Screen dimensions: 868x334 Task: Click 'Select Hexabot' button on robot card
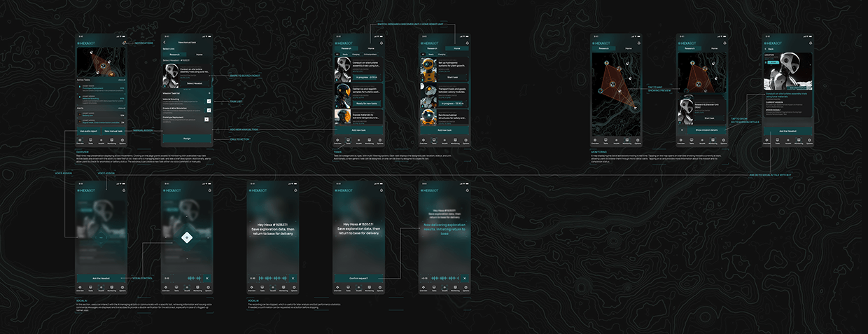(195, 83)
